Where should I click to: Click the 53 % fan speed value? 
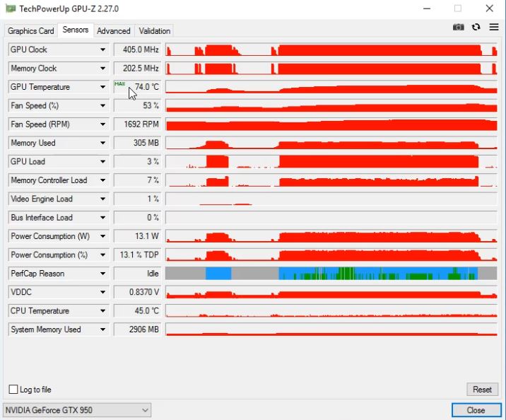137,105
